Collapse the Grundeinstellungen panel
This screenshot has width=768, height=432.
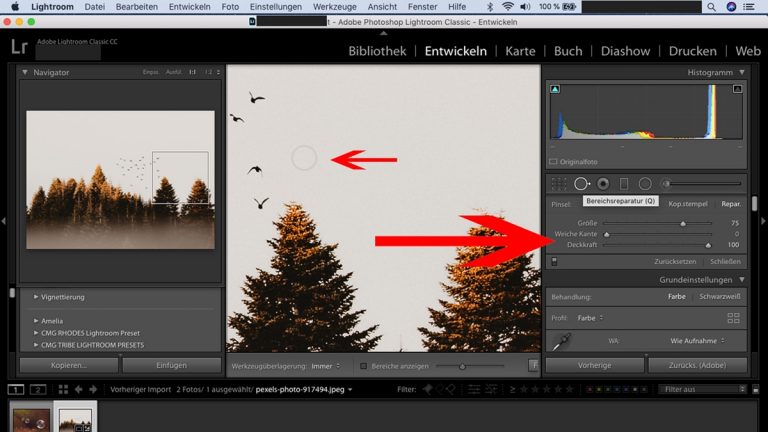(x=741, y=280)
